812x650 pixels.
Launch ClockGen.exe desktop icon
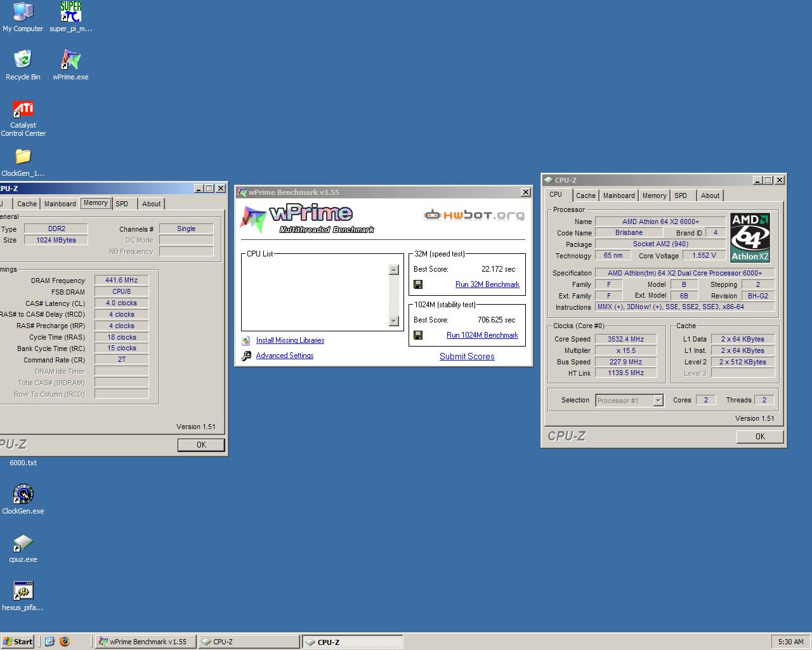pyautogui.click(x=23, y=500)
